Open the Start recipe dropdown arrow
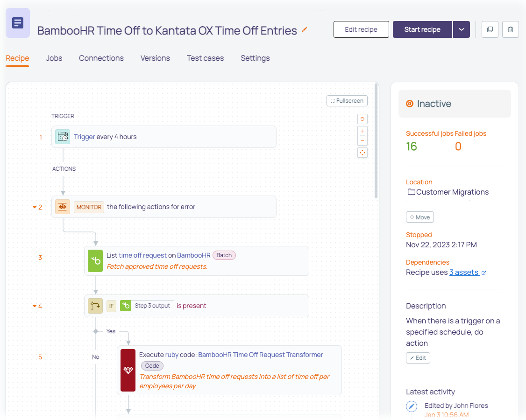Viewport: 526px width, 420px height. point(462,29)
